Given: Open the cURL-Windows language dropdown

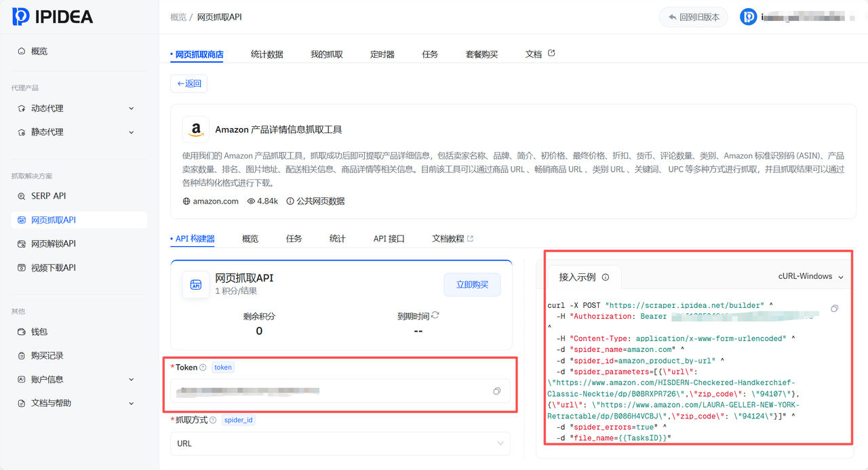Looking at the screenshot, I should pos(811,277).
